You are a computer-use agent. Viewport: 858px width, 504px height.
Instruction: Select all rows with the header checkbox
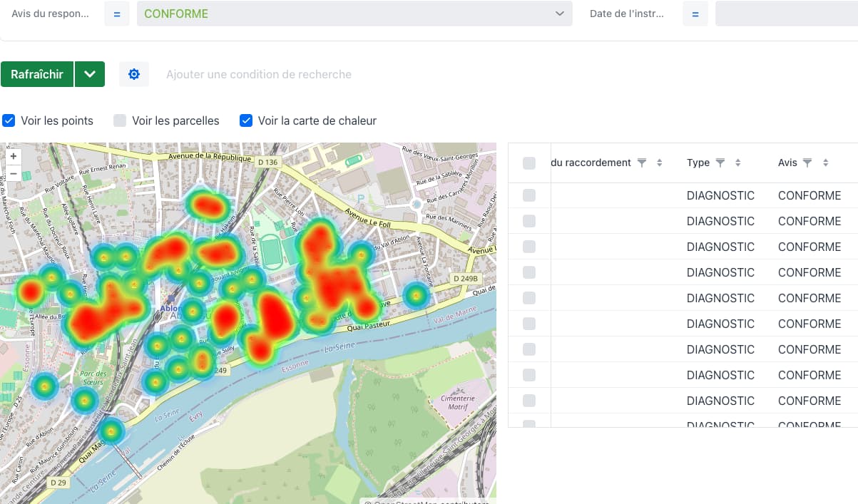[x=528, y=163]
